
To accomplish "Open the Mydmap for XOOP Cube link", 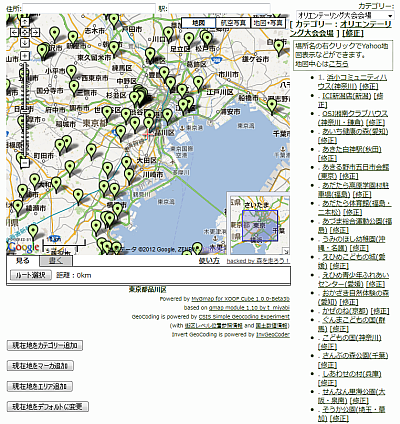I will point(241,299).
